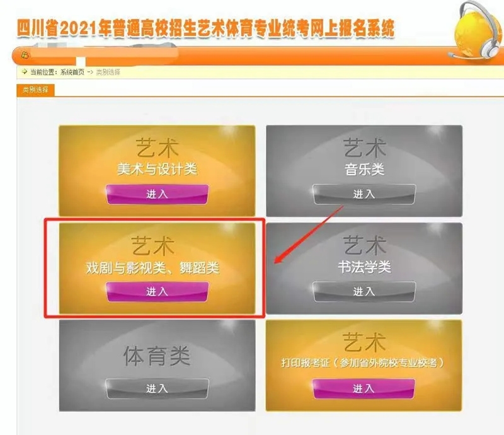504x435 pixels.
Task: Click the 体育类 card heading
Action: tap(157, 356)
